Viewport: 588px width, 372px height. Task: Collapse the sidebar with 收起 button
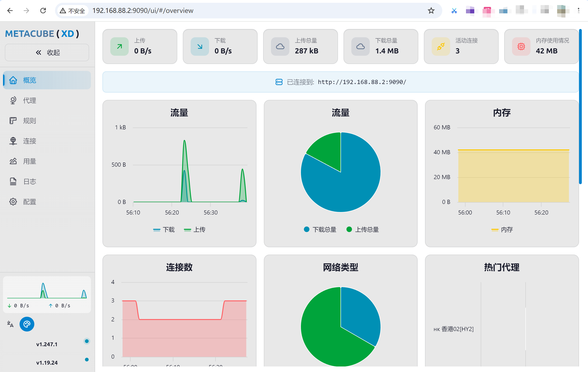47,52
